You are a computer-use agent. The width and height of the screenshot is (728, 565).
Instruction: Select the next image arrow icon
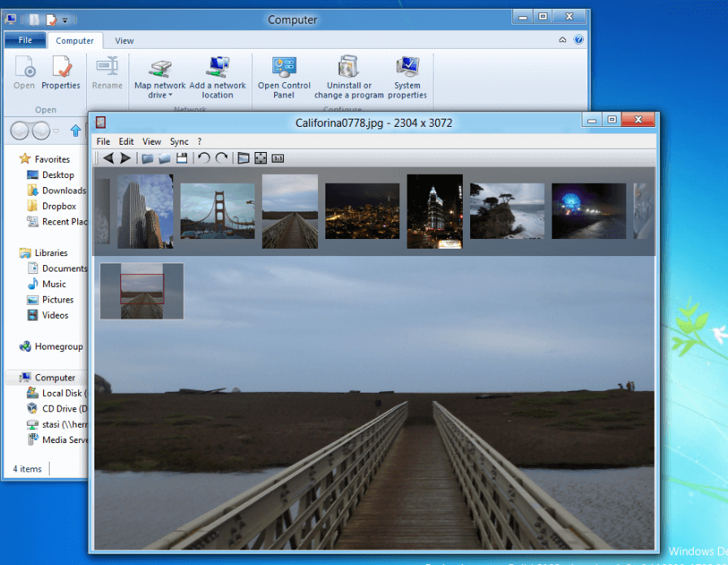point(125,158)
